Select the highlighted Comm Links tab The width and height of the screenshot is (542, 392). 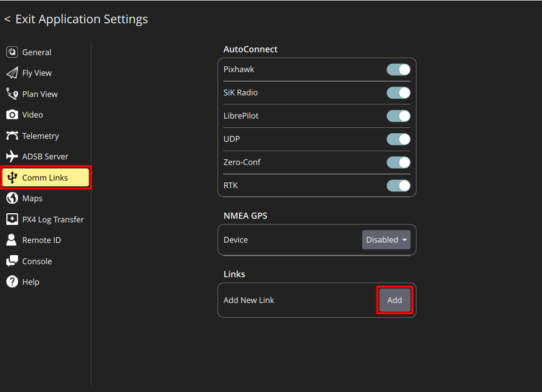coord(46,178)
